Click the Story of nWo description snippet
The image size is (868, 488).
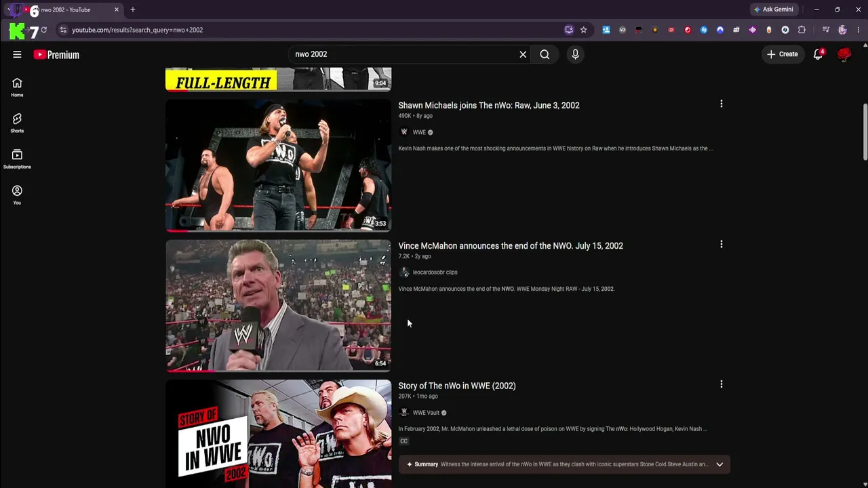[x=553, y=429]
